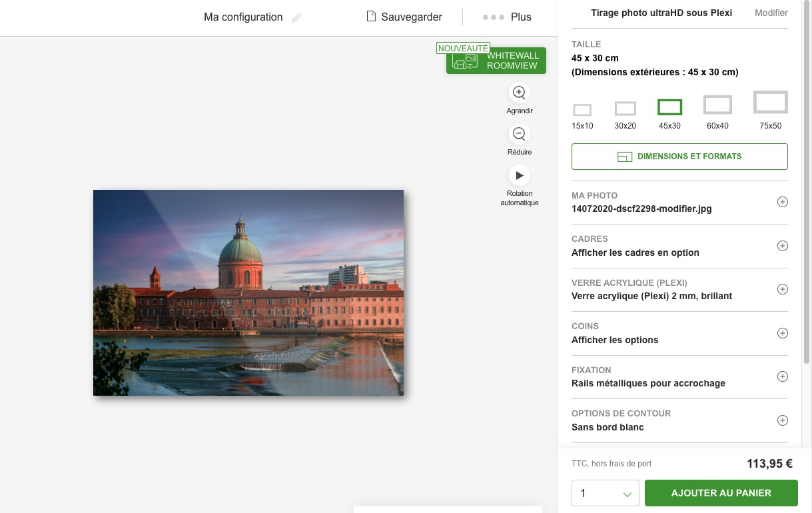This screenshot has height=513, width=812.
Task: Select the 30x20 size option
Action: tap(625, 115)
